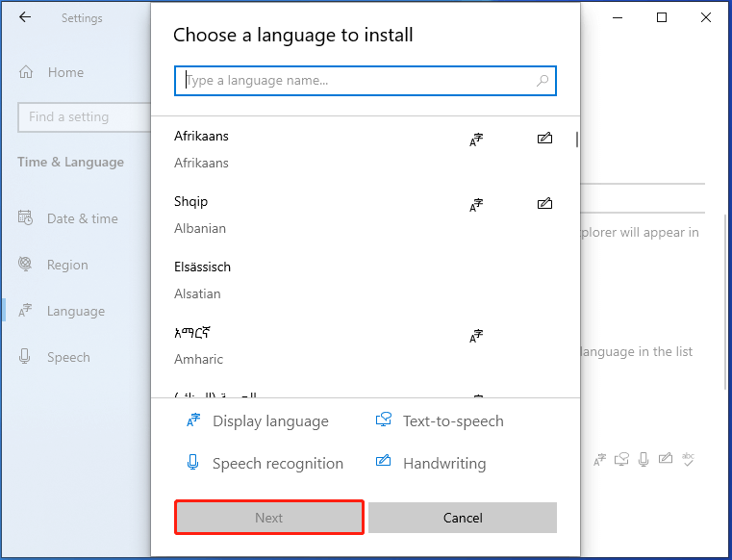
Task: Focus the Find a setting box
Action: coord(85,117)
